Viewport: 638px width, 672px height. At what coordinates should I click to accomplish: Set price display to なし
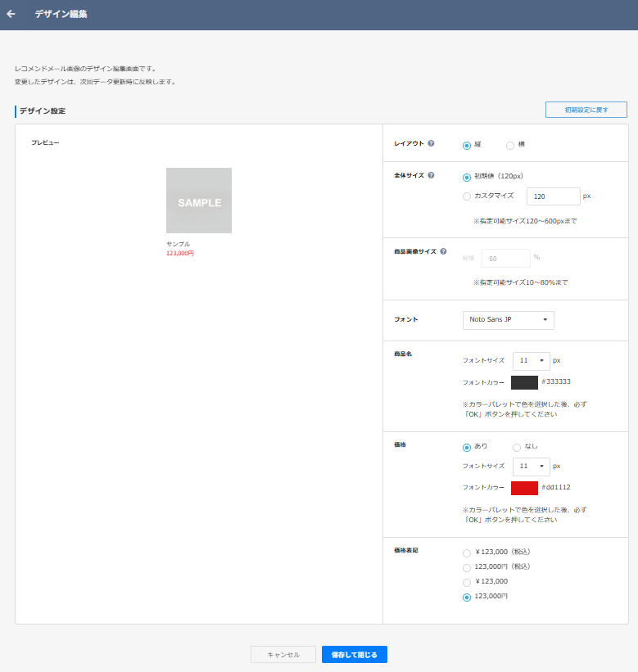tap(517, 447)
